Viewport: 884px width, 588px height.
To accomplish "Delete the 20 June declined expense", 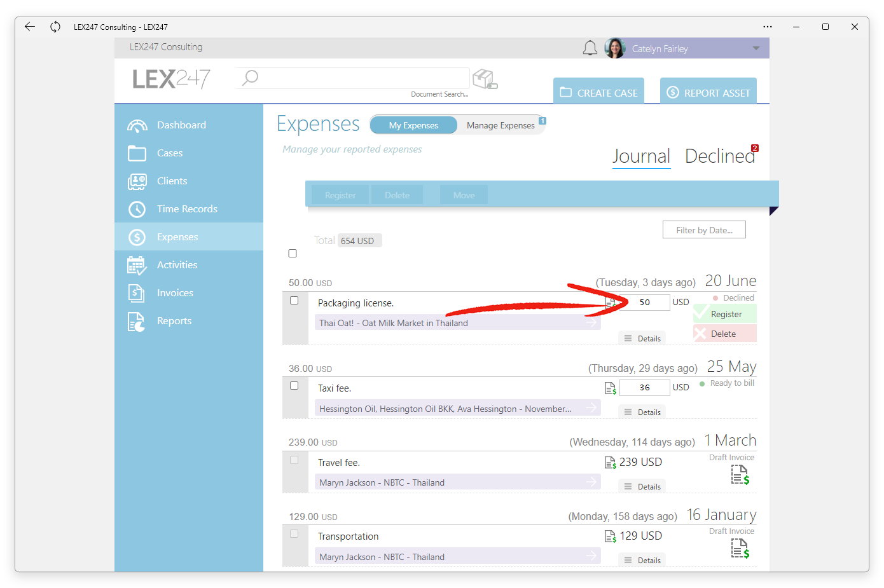I will click(x=725, y=334).
